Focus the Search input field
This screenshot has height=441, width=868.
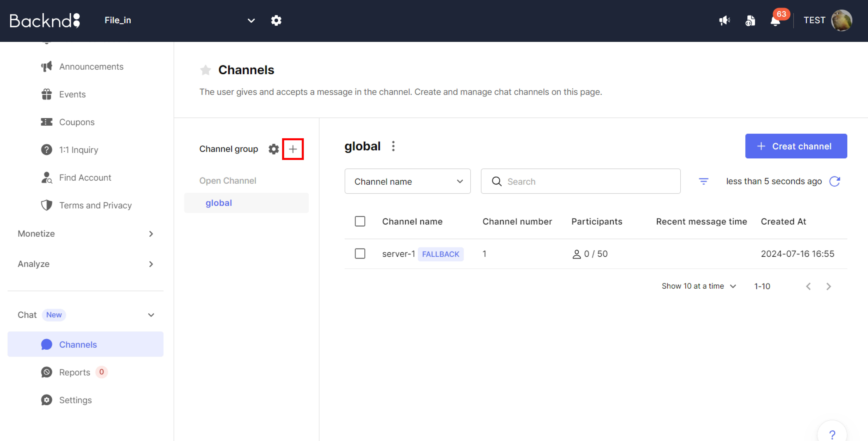(581, 181)
